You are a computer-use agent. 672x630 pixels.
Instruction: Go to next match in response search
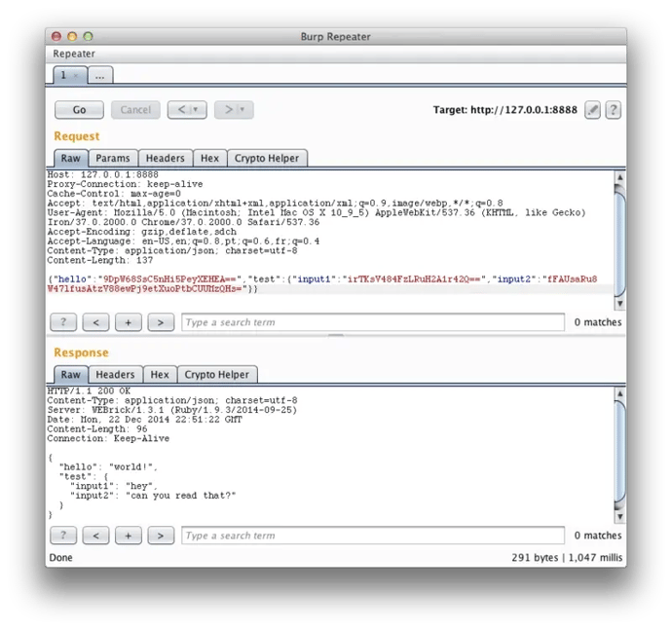click(x=162, y=536)
